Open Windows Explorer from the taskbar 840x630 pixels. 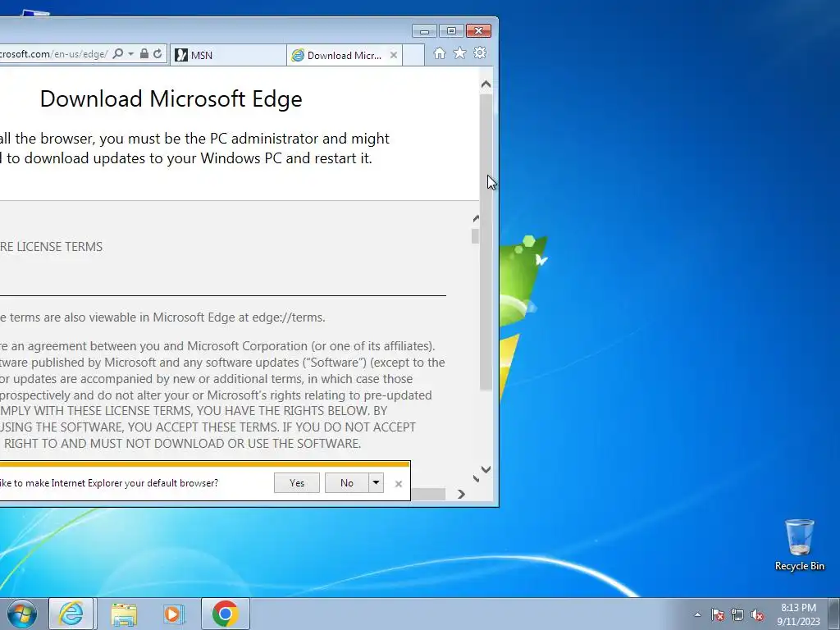pos(125,614)
